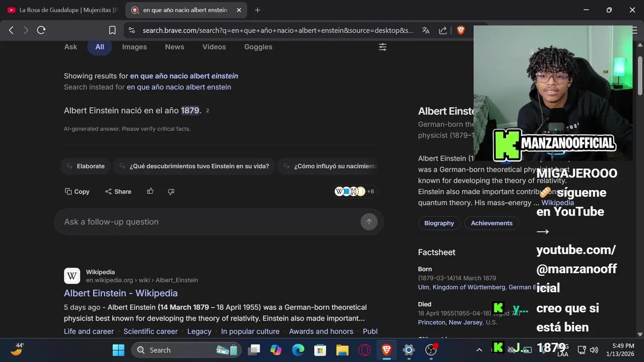This screenshot has width=644, height=362.
Task: Switch to News results
Action: tap(175, 47)
